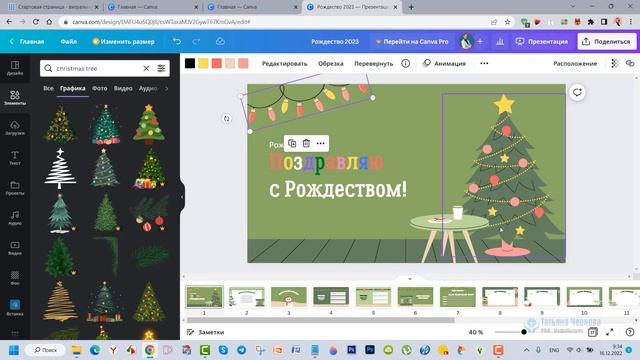This screenshot has height=360, width=640.
Task: Toggle the slide thumbnails strip chevron
Action: coord(410,279)
